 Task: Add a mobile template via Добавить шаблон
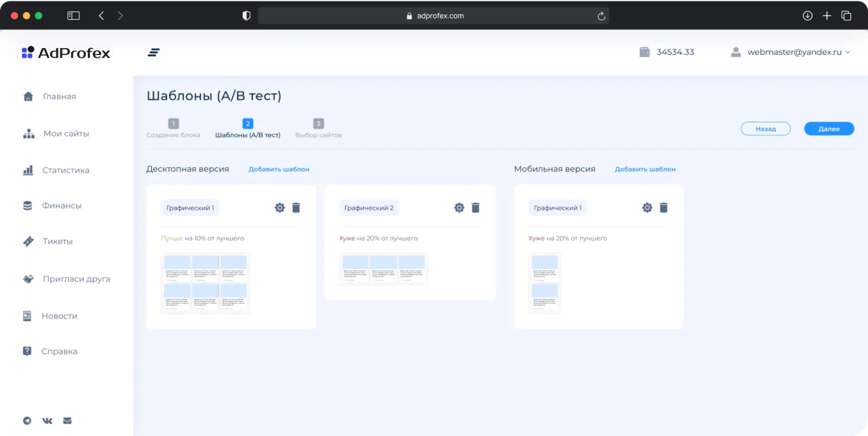pyautogui.click(x=645, y=169)
